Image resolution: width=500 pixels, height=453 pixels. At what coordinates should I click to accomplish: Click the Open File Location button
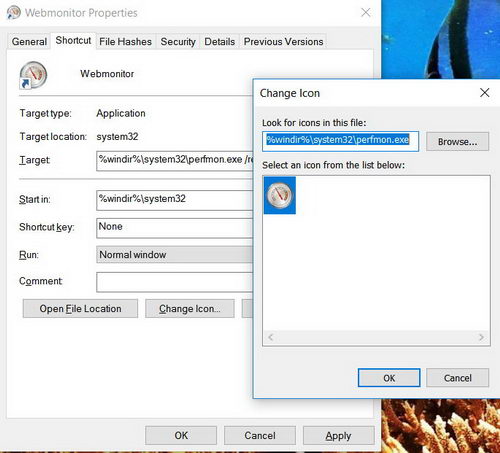coord(80,309)
